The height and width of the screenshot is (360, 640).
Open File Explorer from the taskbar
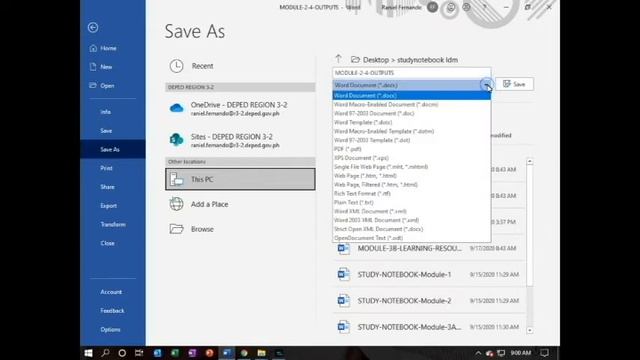(262, 353)
